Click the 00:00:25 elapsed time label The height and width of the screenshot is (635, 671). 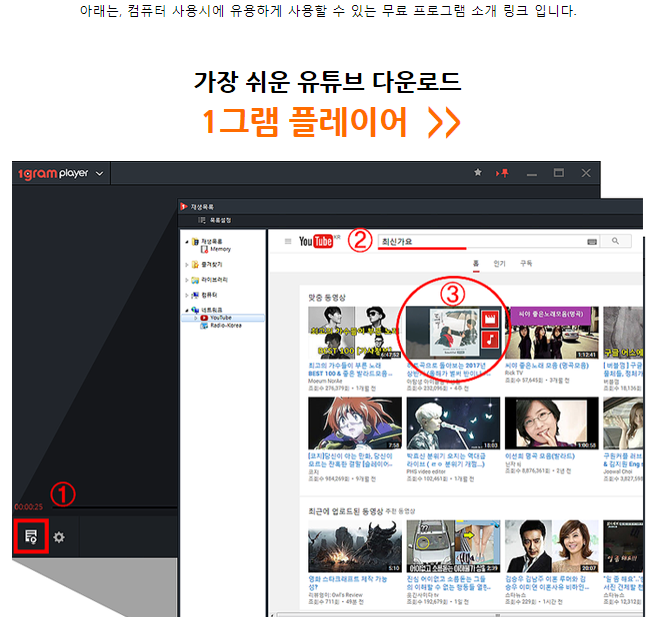29,507
